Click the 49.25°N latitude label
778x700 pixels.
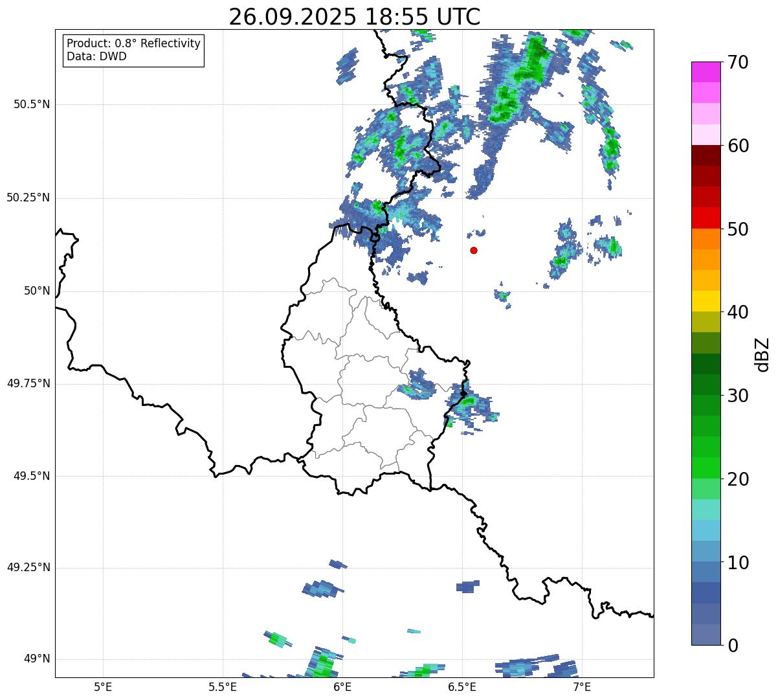pos(28,567)
